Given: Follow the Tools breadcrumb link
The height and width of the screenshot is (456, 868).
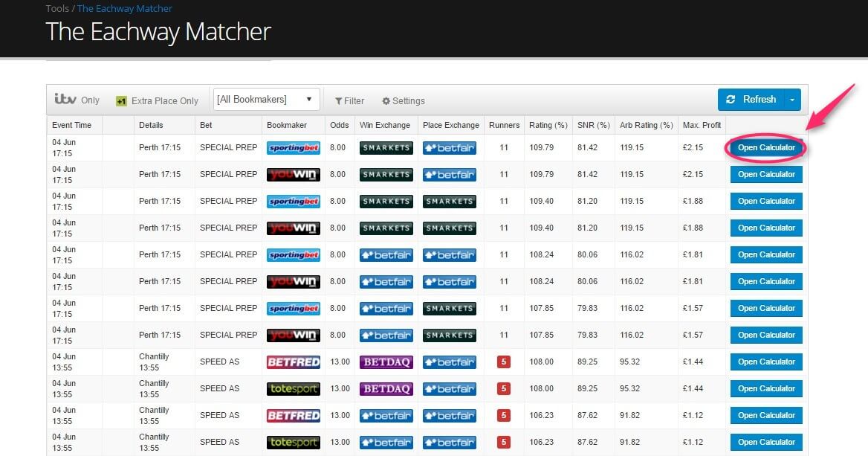Looking at the screenshot, I should pyautogui.click(x=57, y=8).
